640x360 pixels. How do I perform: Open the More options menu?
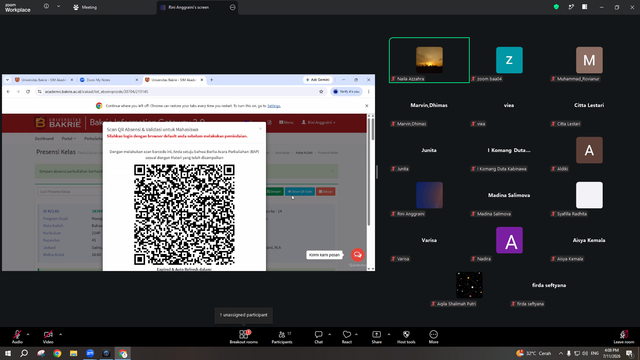click(x=433, y=337)
